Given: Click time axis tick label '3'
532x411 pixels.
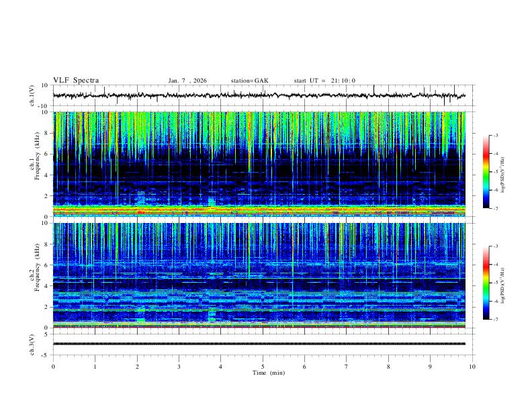Looking at the screenshot, I should 179,367.
